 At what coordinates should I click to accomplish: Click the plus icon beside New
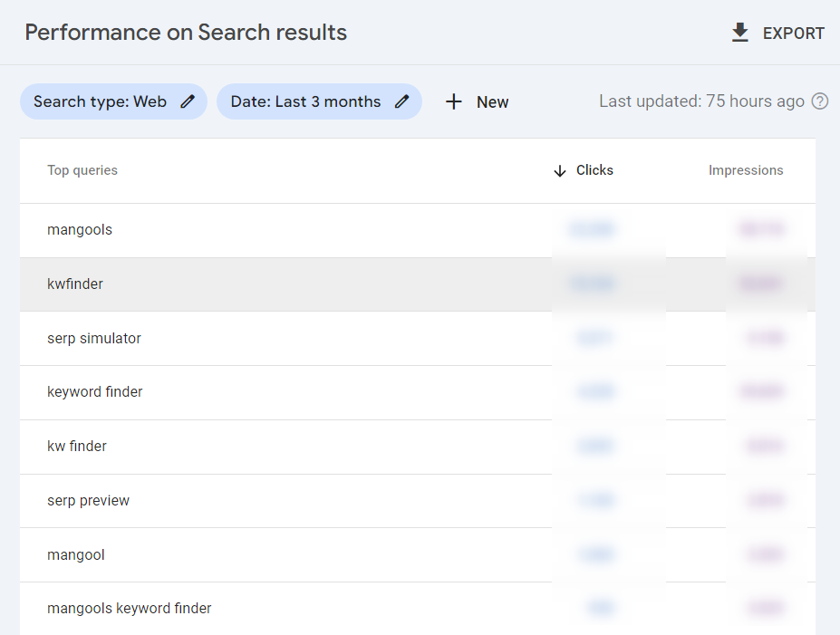[x=454, y=101]
